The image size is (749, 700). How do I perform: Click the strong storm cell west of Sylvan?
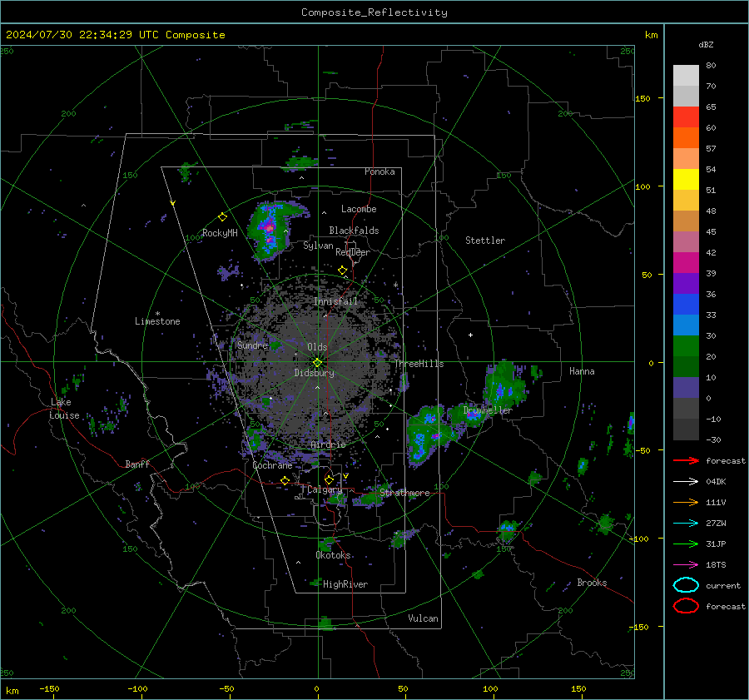[x=270, y=231]
